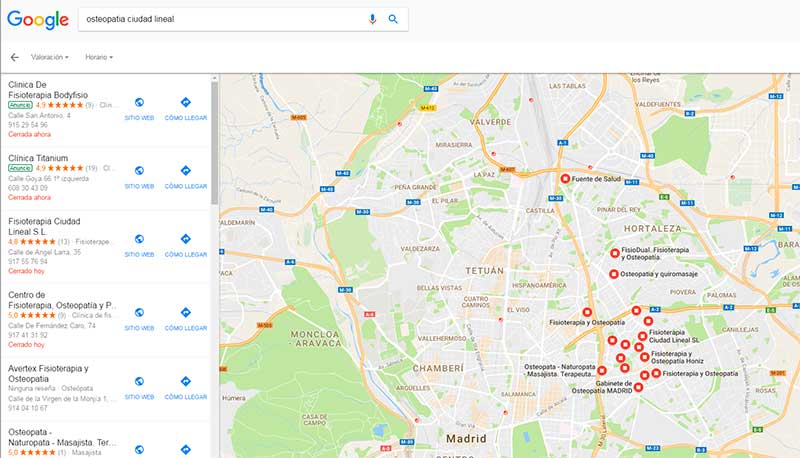Image resolution: width=800 pixels, height=458 pixels.
Task: Click the TETUÁN district label on map
Action: click(484, 271)
